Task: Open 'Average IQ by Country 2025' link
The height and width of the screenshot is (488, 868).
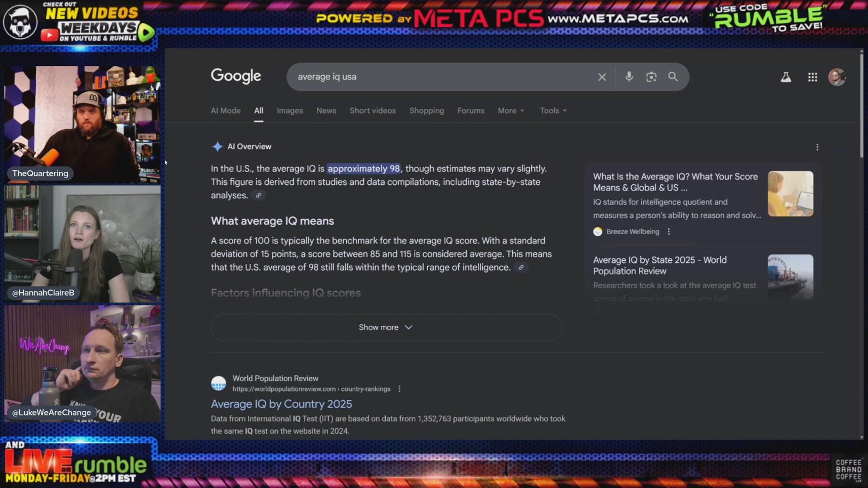Action: click(281, 404)
